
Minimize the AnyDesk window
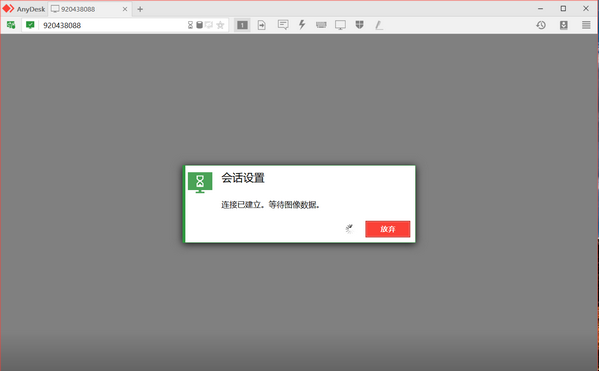coord(541,8)
